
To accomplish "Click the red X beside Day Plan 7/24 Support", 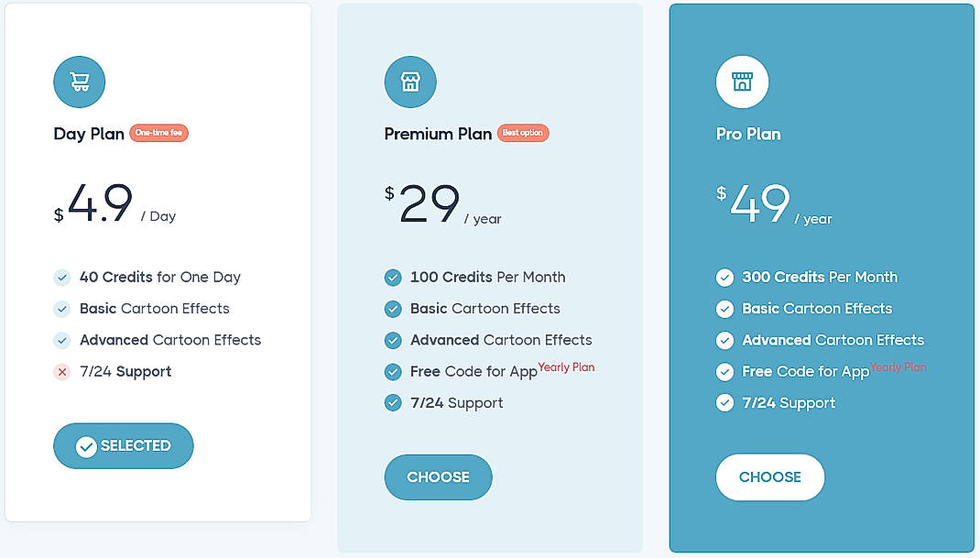I will [x=61, y=372].
